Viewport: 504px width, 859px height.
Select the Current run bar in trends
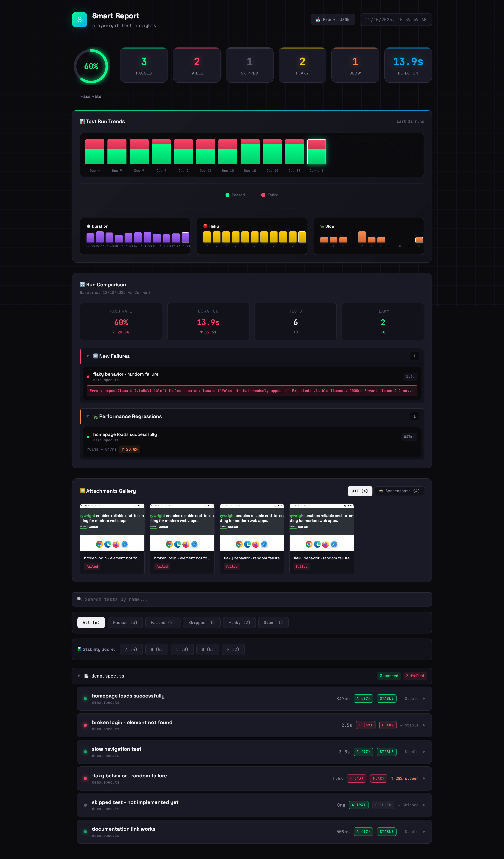tap(316, 152)
